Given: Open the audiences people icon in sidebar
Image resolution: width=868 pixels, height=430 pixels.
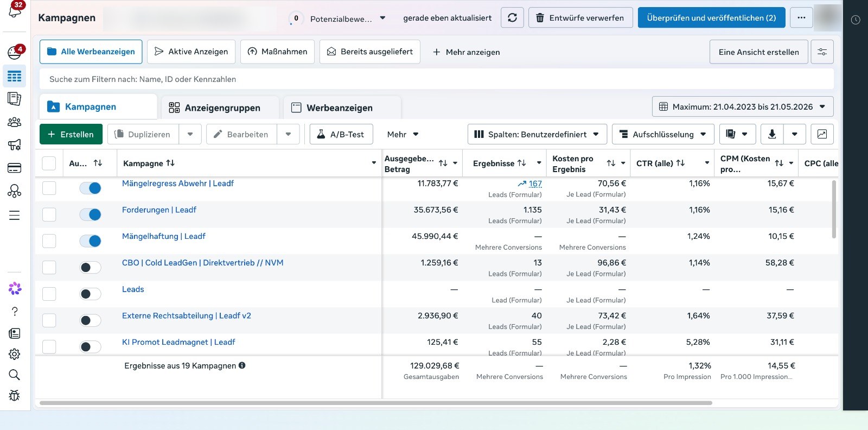Looking at the screenshot, I should click(x=15, y=122).
